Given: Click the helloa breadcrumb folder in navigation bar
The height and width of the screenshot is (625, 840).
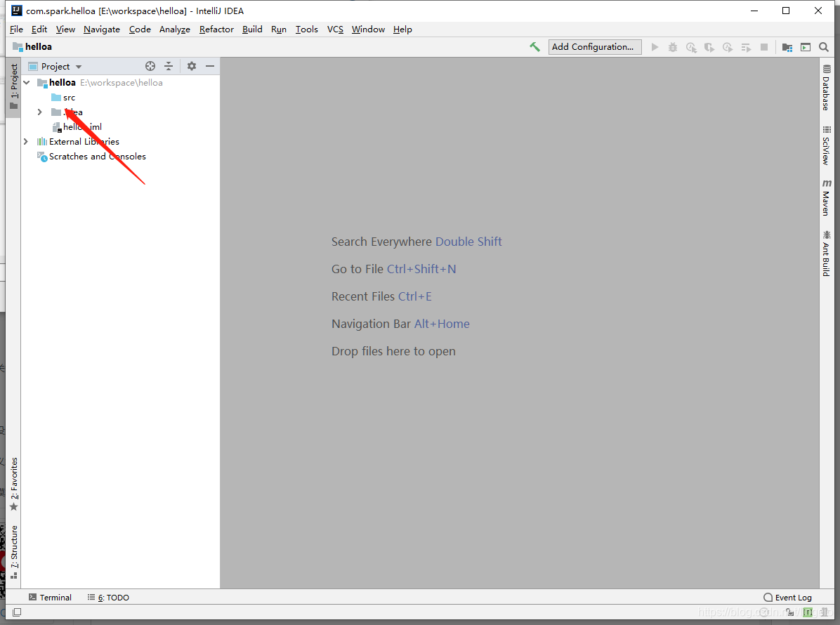Looking at the screenshot, I should (32, 46).
